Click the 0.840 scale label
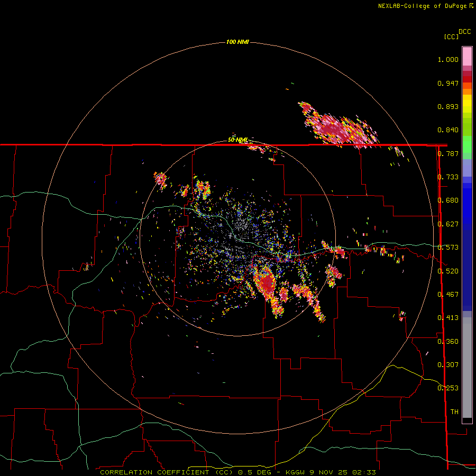 448,130
